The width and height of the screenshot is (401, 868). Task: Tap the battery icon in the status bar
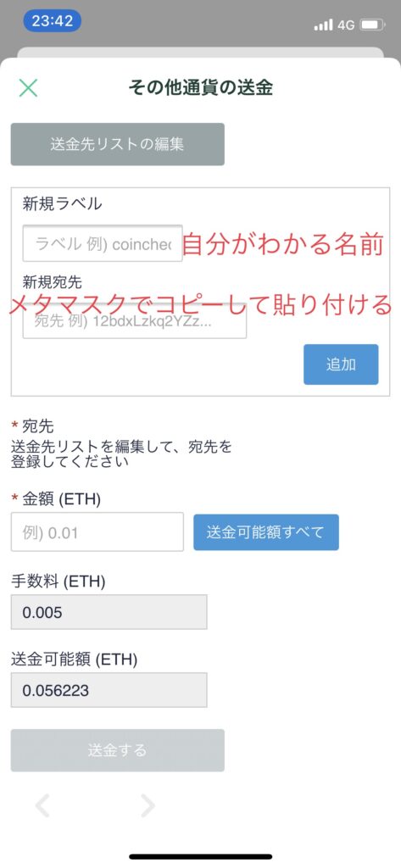[x=372, y=25]
